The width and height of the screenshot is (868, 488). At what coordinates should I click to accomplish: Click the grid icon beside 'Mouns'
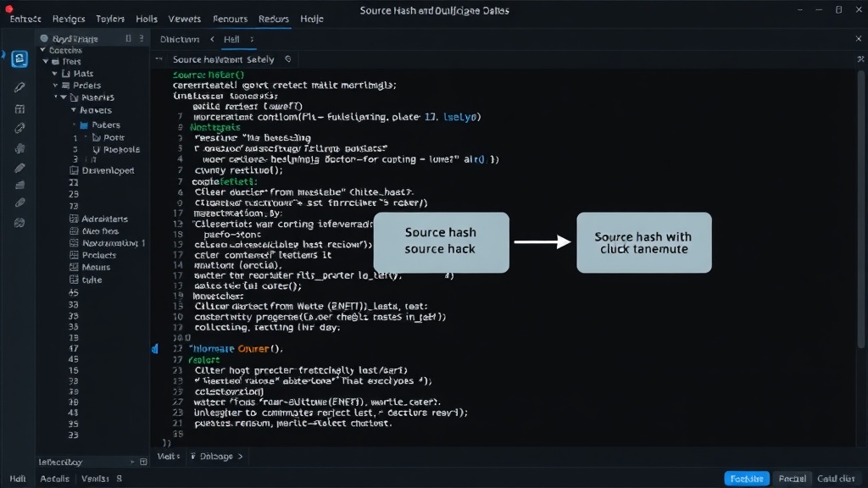74,267
